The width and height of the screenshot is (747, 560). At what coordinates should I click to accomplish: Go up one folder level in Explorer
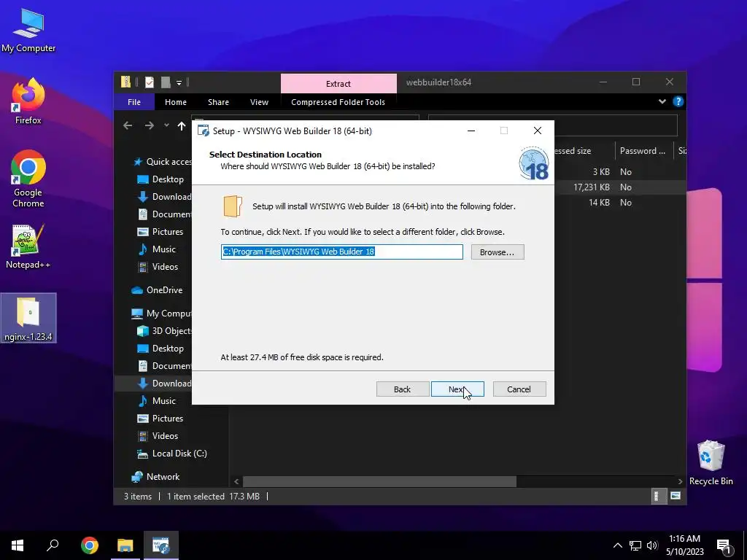[x=182, y=125]
